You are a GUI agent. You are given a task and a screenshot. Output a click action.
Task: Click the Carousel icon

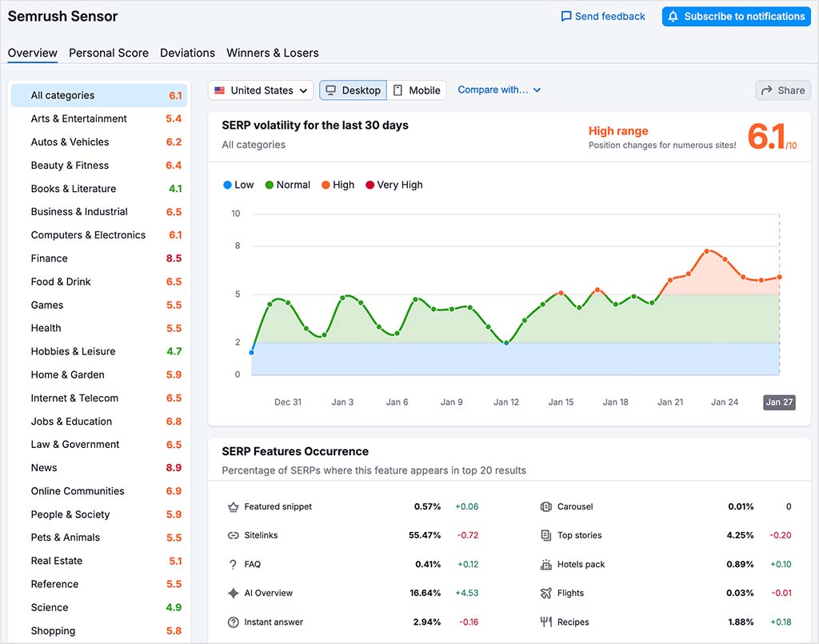[545, 506]
